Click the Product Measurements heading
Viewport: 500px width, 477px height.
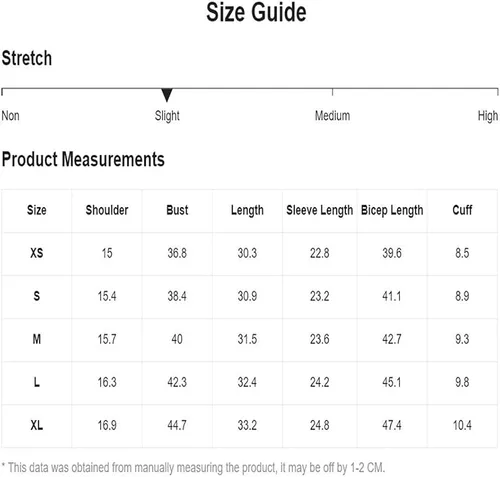pyautogui.click(x=83, y=159)
